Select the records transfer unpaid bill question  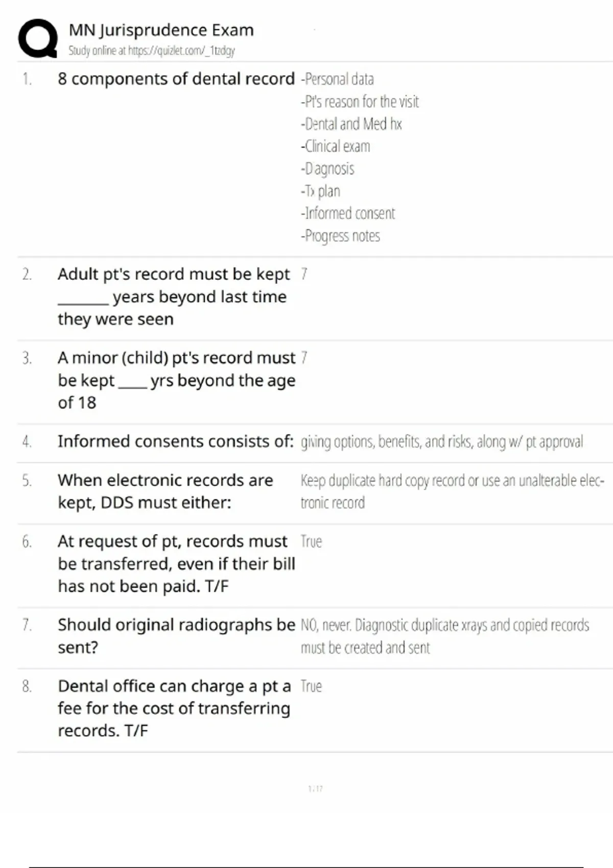tap(176, 564)
